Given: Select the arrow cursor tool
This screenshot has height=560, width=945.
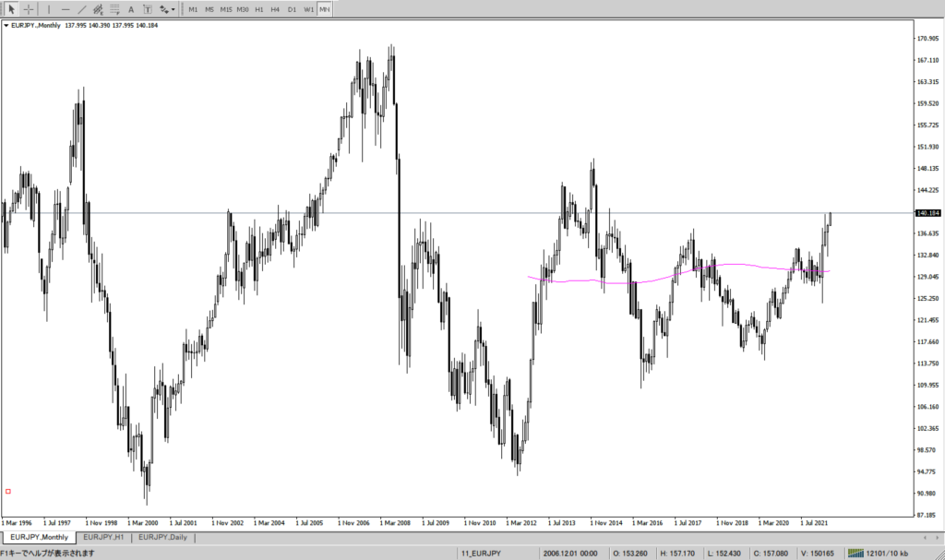Looking at the screenshot, I should click(12, 8).
